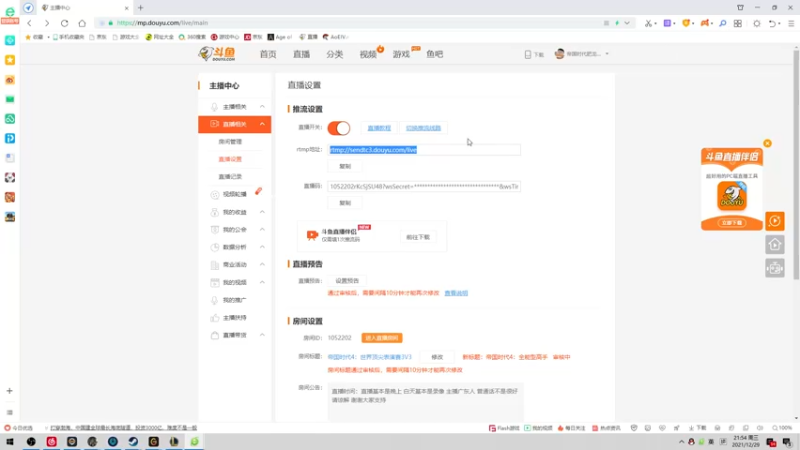800x450 pixels.
Task: Open the 查看说明 link
Action: pyautogui.click(x=456, y=293)
